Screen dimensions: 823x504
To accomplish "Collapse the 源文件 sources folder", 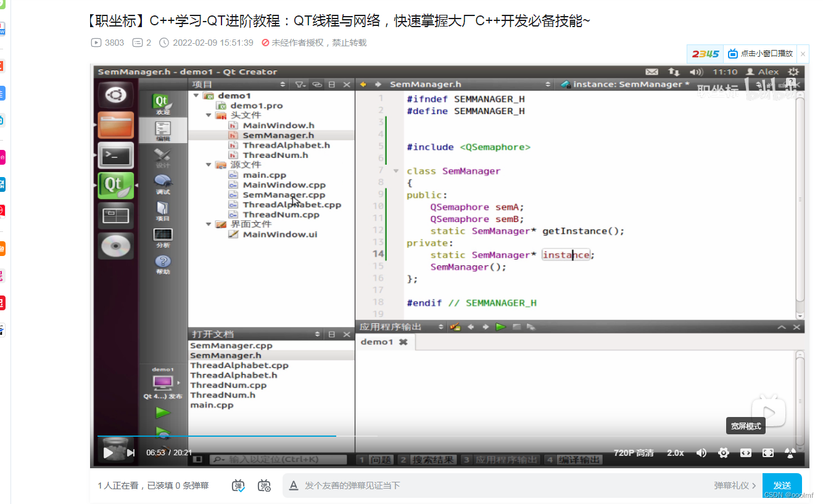I will coord(209,165).
